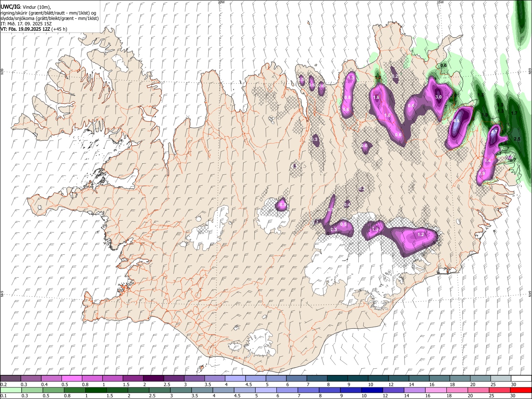The image size is (532, 399).
Task: Click the bright red rain swatch after 30
Action: tap(521, 390)
